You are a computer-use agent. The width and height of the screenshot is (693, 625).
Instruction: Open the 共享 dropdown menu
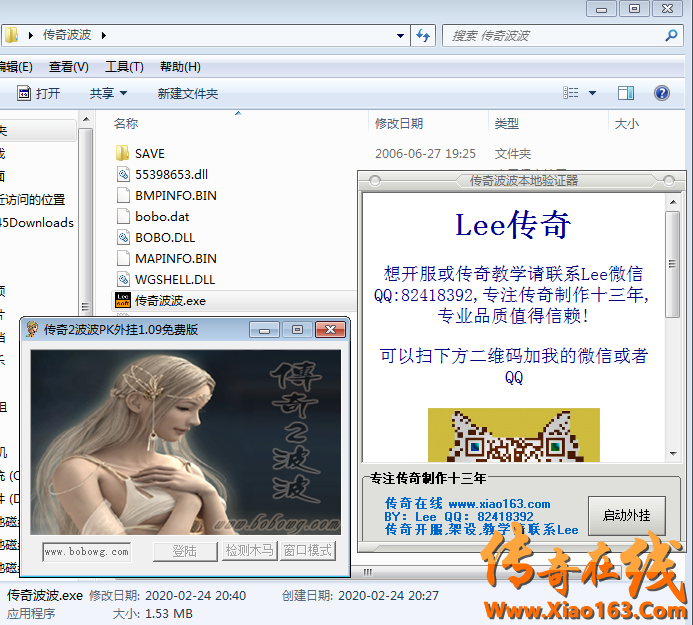pos(108,93)
